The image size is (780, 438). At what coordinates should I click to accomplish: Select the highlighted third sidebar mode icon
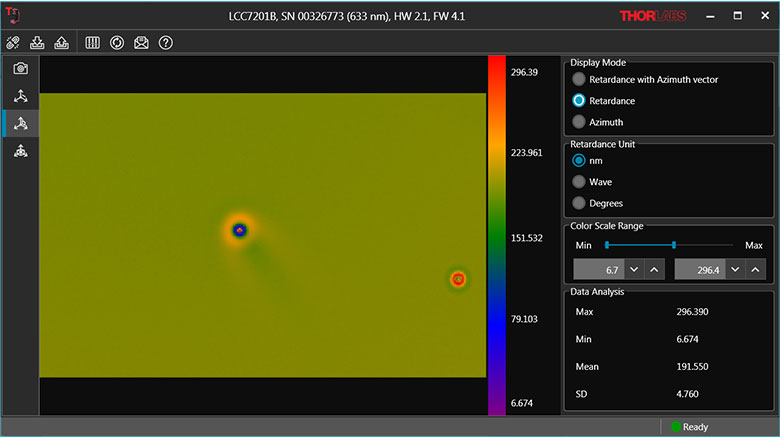tap(21, 123)
